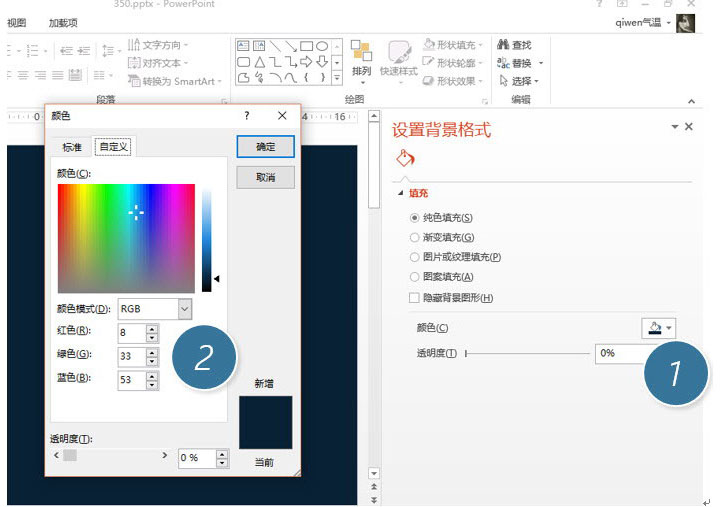Click in the rainbow color spectrum field

pos(126,237)
